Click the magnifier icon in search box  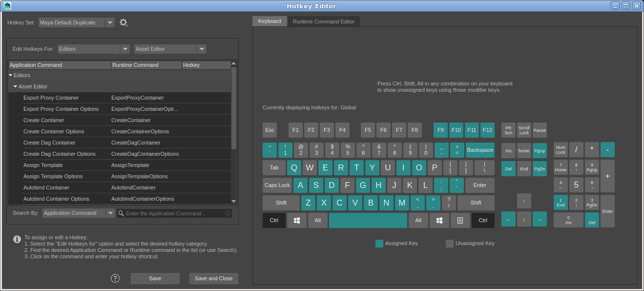click(121, 213)
